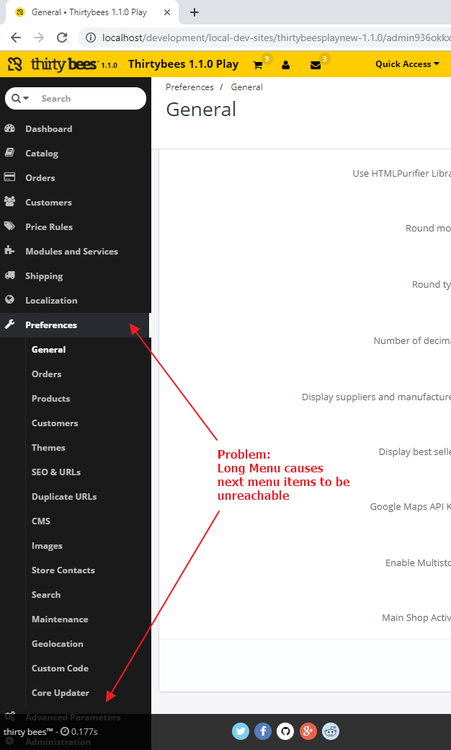Click the Shipping truck icon

[10, 275]
